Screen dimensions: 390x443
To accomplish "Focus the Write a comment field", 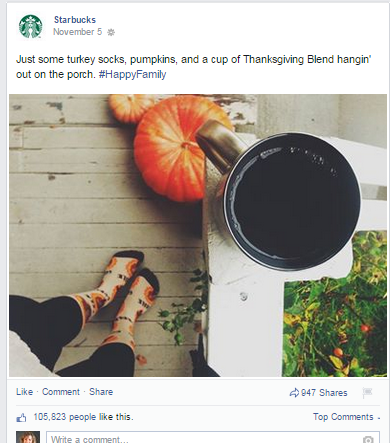I will 213,437.
